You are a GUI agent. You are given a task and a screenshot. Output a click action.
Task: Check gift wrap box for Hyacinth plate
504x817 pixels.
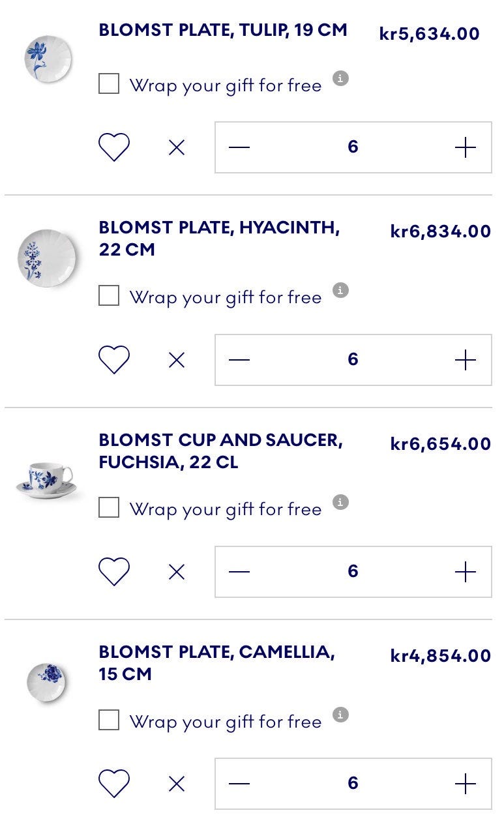[x=109, y=296]
